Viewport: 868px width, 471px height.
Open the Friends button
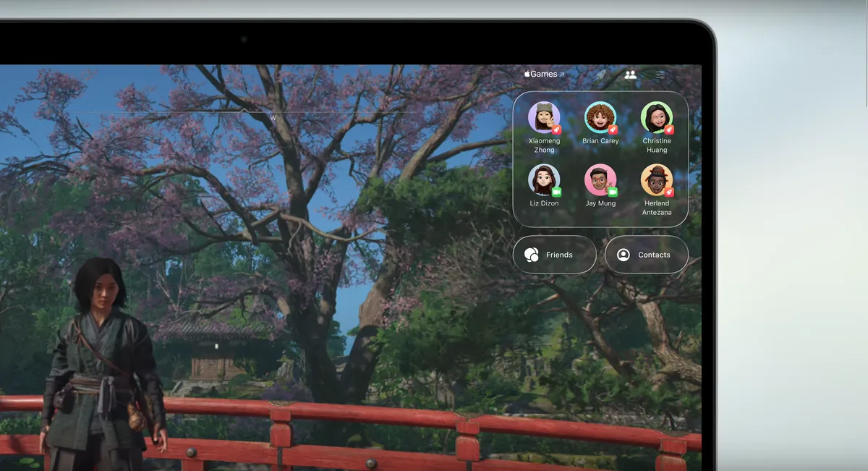(555, 255)
